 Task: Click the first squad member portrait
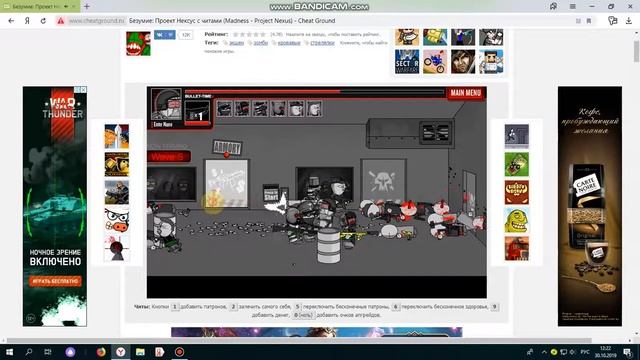tap(224, 109)
